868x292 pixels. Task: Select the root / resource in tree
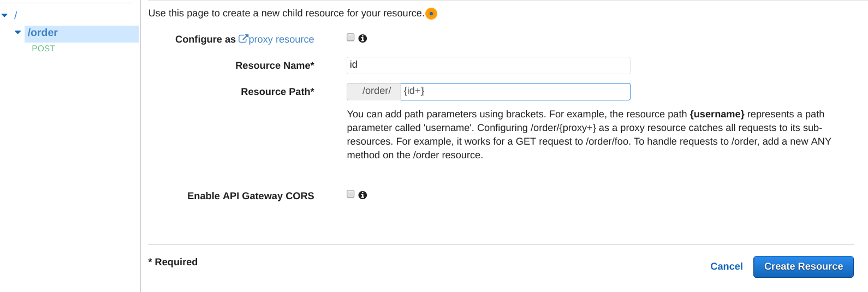[x=16, y=15]
